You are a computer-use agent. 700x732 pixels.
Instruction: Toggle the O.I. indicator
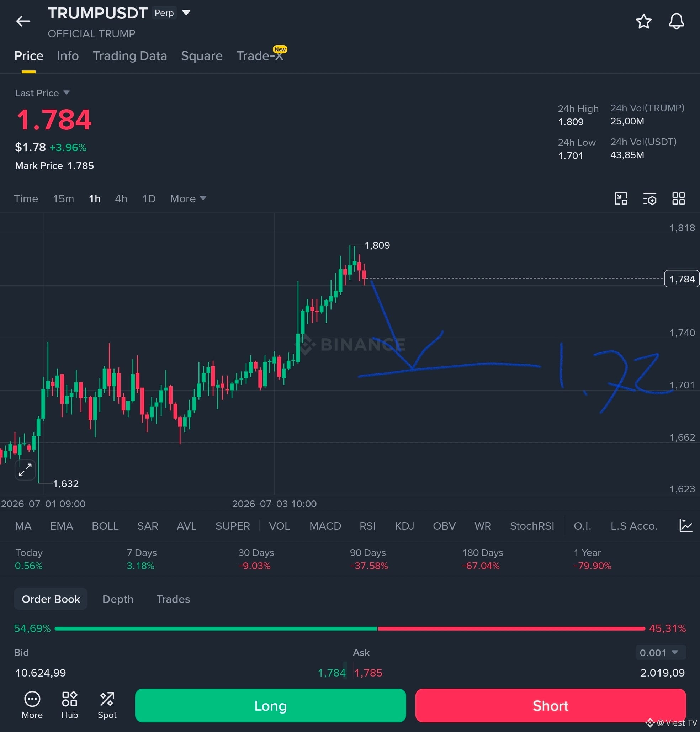tap(583, 526)
